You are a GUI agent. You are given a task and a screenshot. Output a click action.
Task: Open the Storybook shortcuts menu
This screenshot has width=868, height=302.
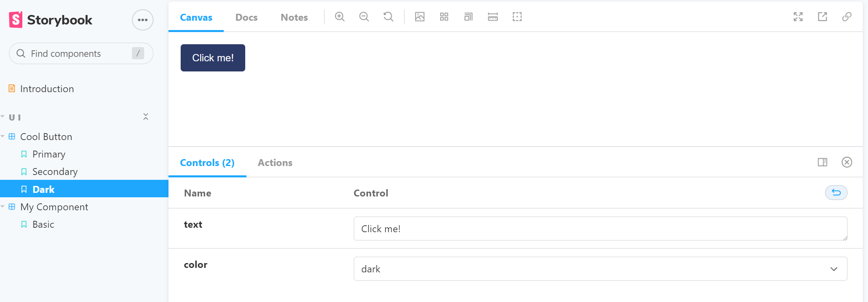click(143, 20)
